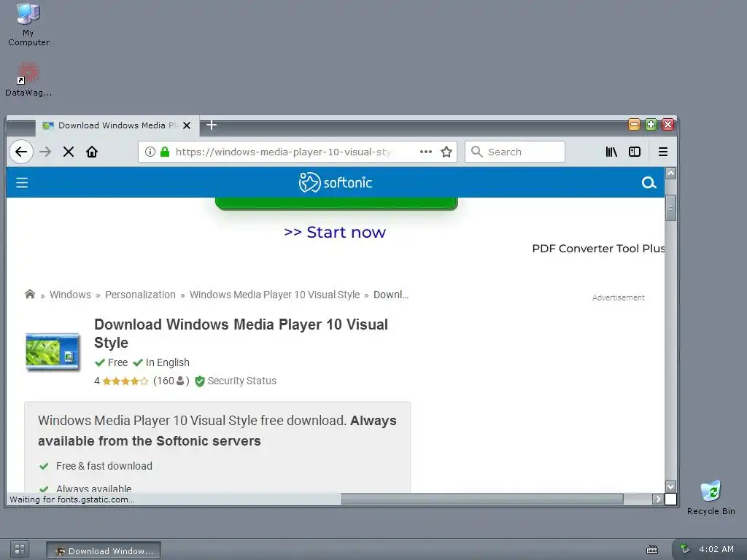Viewport: 747px width, 560px height.
Task: Toggle the sidebar view icon
Action: point(635,152)
